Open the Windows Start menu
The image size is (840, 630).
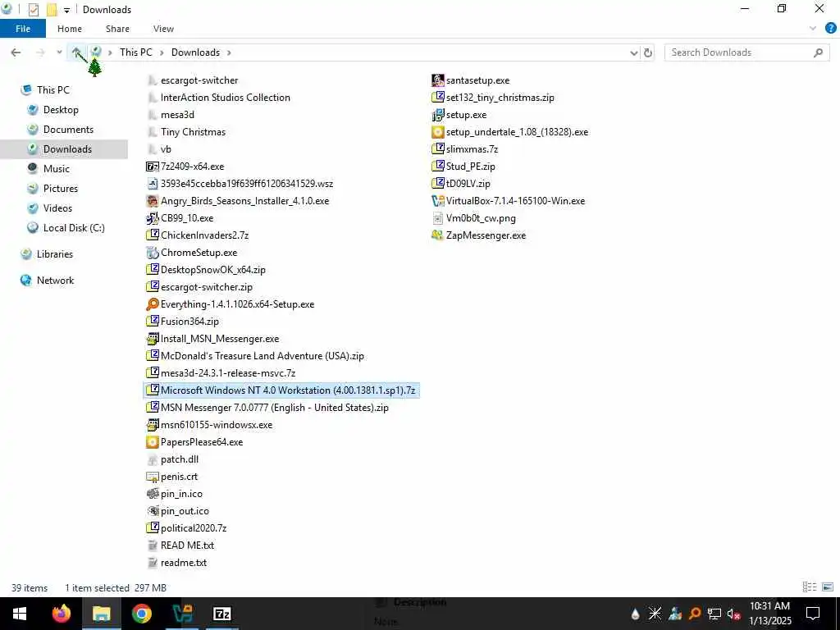pyautogui.click(x=20, y=614)
